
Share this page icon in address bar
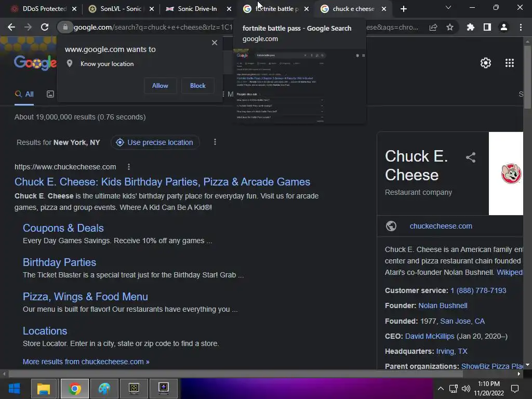(x=433, y=27)
